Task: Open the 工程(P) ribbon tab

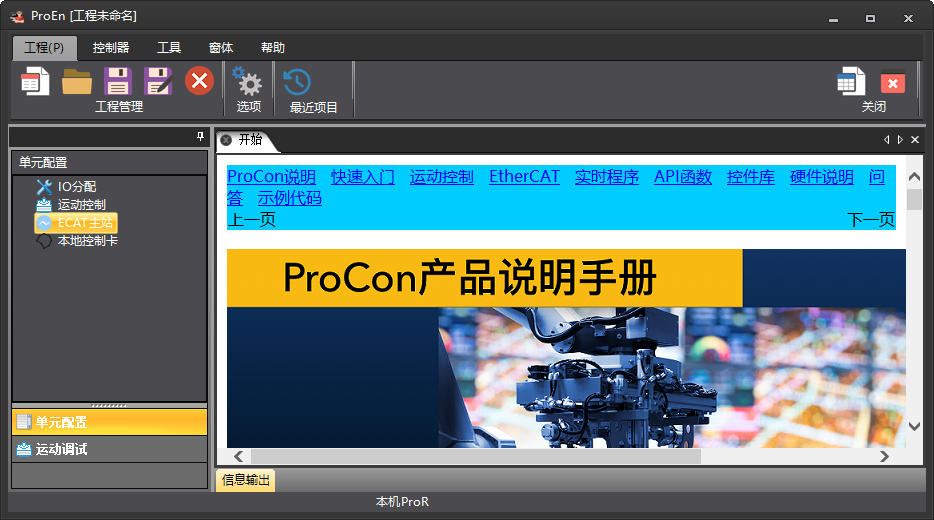Action: (x=45, y=48)
